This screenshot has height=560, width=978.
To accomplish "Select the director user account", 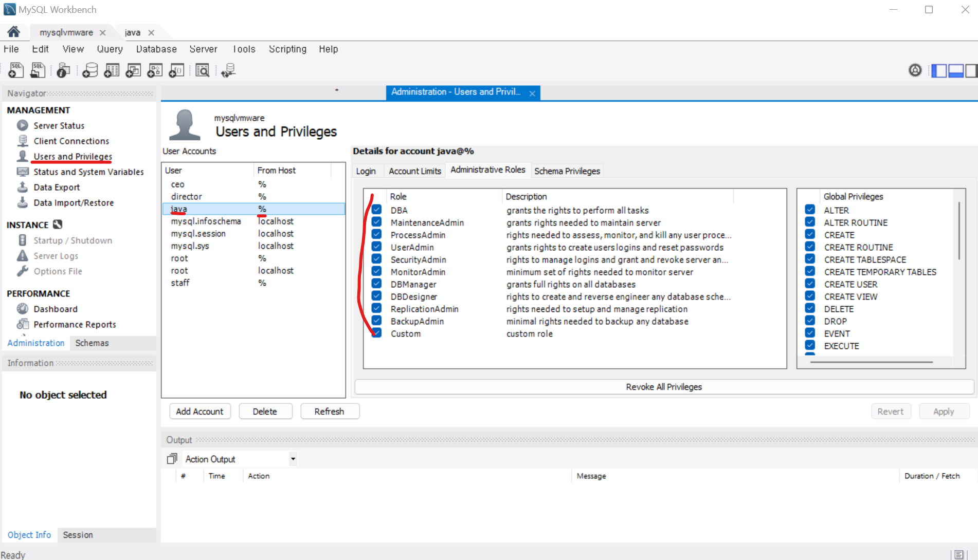I will (253, 197).
